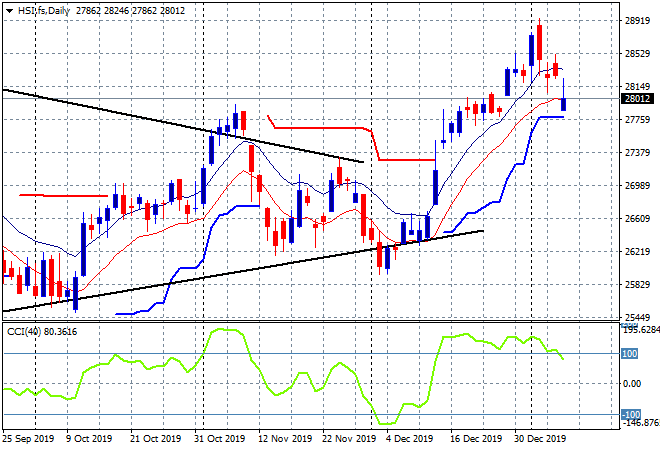Click the CCI 100 level marker
The image size is (660, 450).
pyautogui.click(x=630, y=354)
